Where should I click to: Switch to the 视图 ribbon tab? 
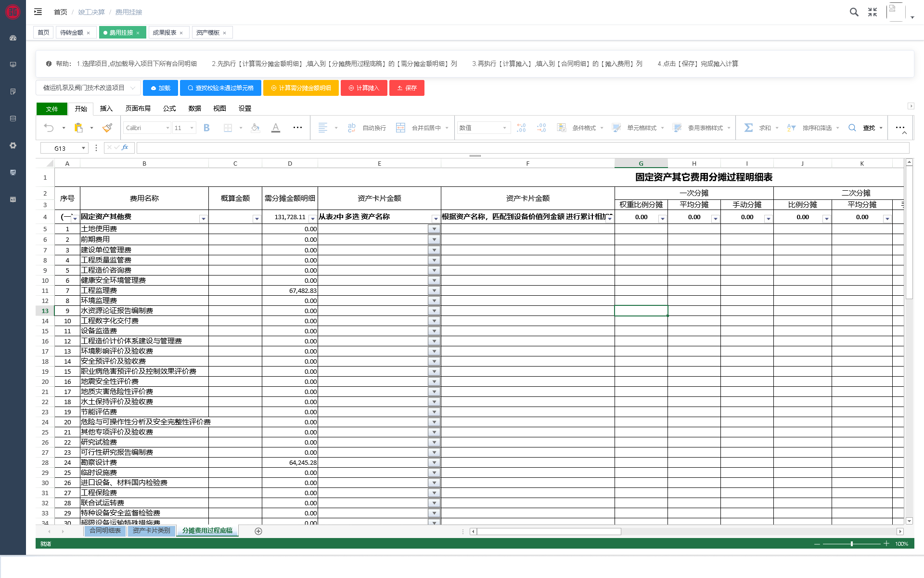[x=219, y=108]
